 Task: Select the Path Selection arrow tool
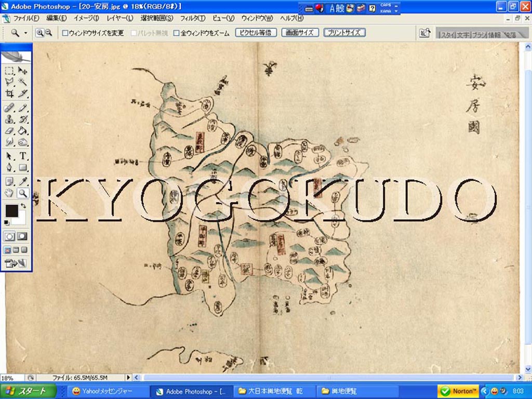point(9,156)
